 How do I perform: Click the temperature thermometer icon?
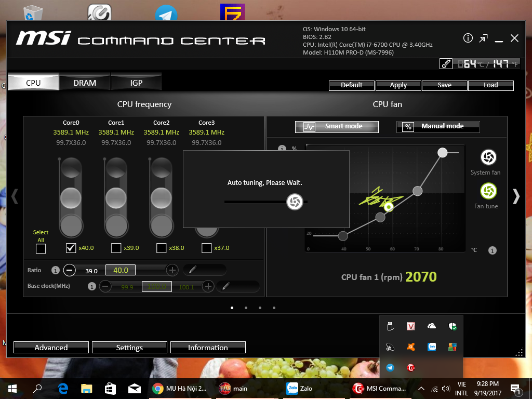pos(446,64)
